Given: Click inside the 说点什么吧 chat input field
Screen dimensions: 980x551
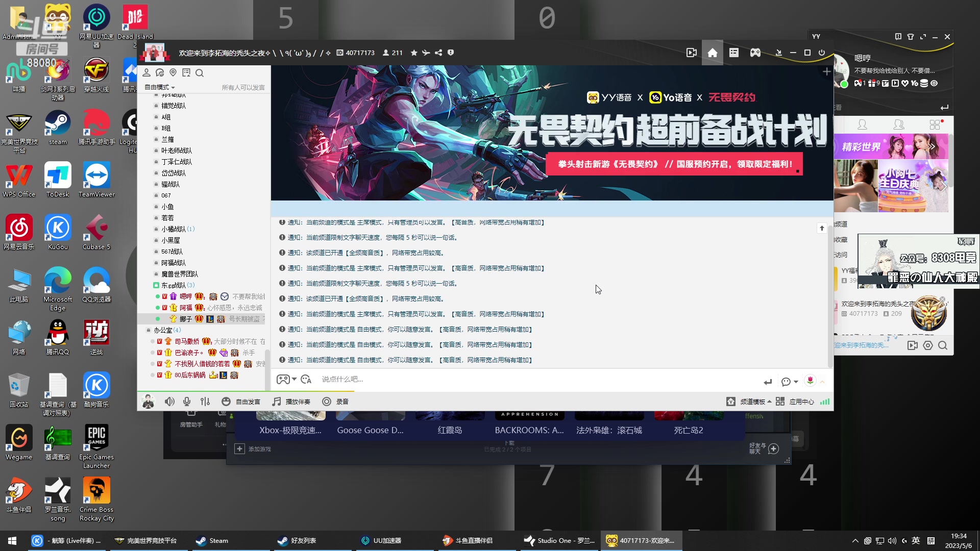Looking at the screenshot, I should coord(408,379).
